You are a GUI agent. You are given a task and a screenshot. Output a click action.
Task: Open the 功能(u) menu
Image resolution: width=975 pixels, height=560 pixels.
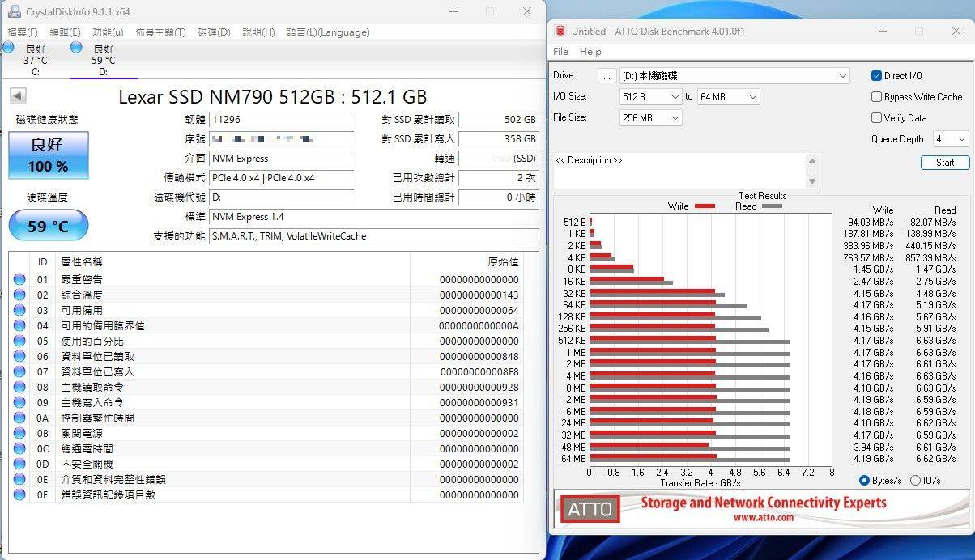click(x=109, y=32)
